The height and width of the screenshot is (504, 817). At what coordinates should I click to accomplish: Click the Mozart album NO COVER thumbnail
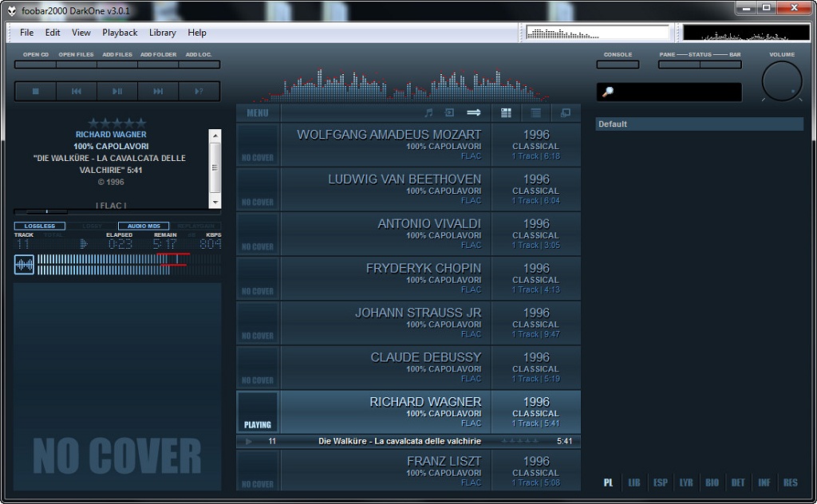[258, 145]
